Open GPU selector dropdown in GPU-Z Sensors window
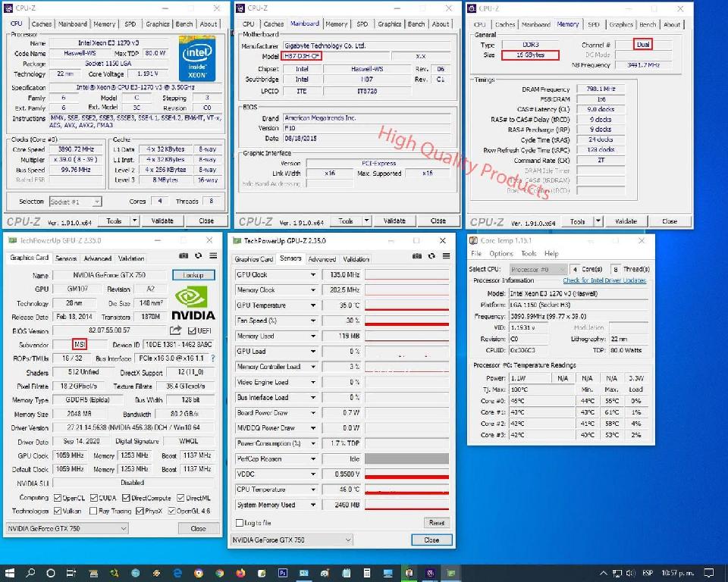 point(291,540)
